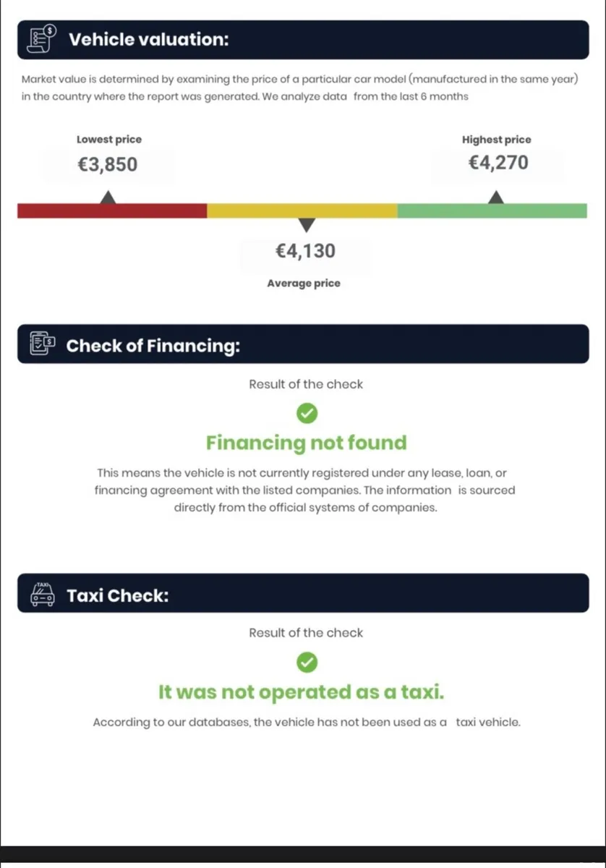Viewport: 606px width, 868px height.
Task: Click the €3,850 lowest price value
Action: tap(108, 165)
